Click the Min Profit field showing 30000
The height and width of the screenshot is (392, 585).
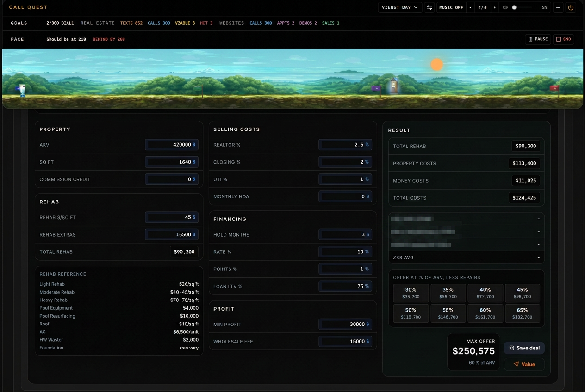345,324
